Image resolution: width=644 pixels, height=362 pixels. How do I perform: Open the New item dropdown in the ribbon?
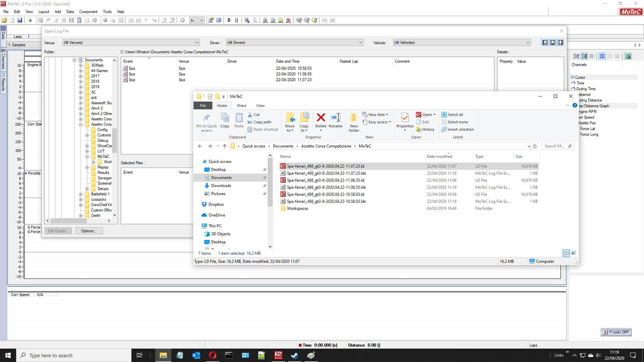pyautogui.click(x=376, y=115)
